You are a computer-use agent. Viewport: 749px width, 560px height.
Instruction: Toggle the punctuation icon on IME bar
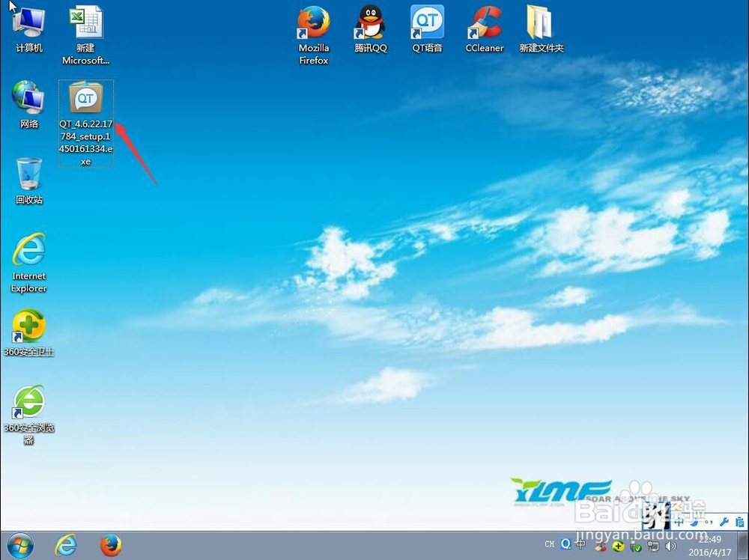(x=709, y=522)
